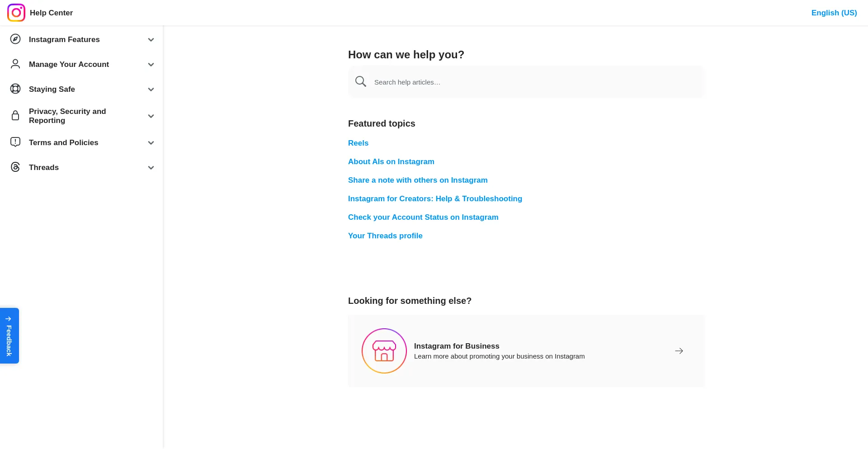Click the lifebuoy icon for Staying Safe
This screenshot has width=868, height=449.
click(x=15, y=89)
